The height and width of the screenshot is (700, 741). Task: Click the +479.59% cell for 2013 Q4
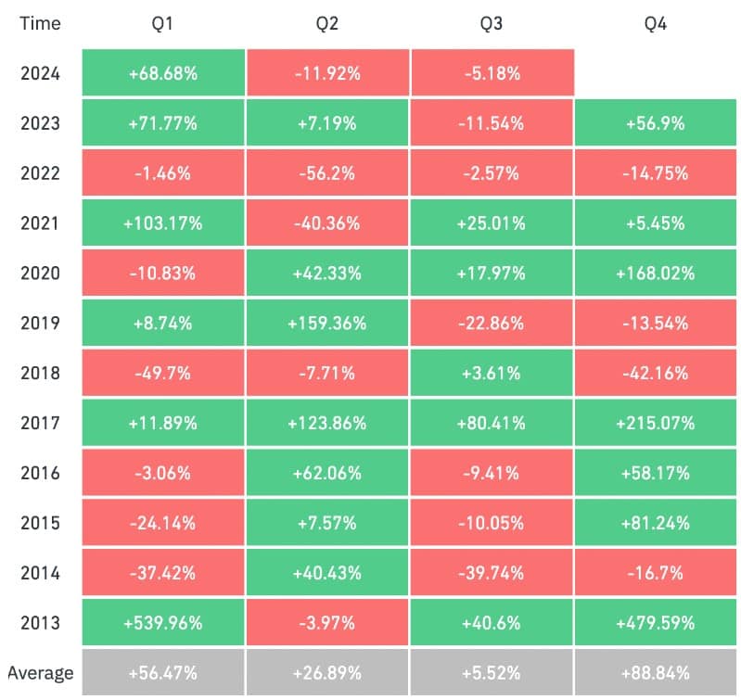pos(656,623)
